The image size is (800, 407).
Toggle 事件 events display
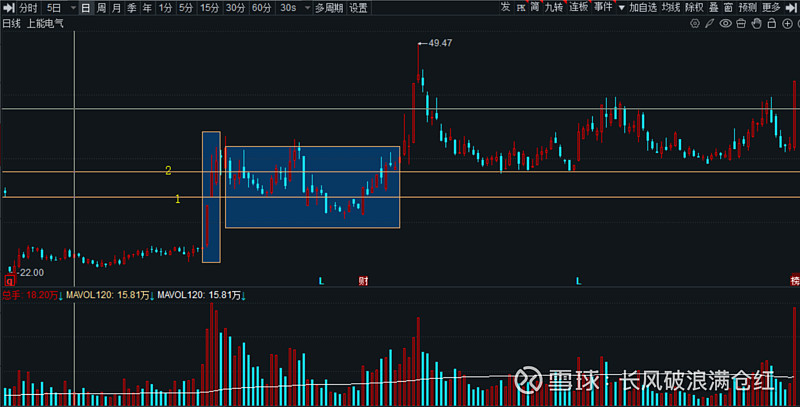click(x=603, y=7)
